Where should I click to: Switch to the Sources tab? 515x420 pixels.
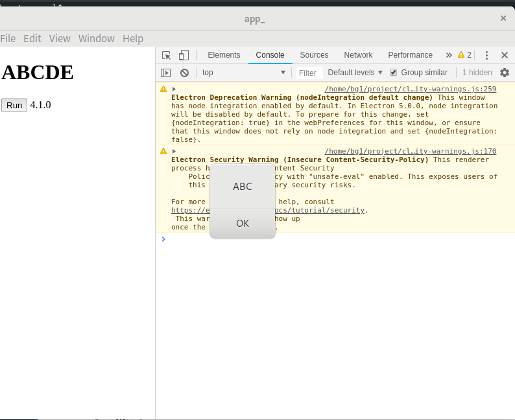[x=314, y=55]
